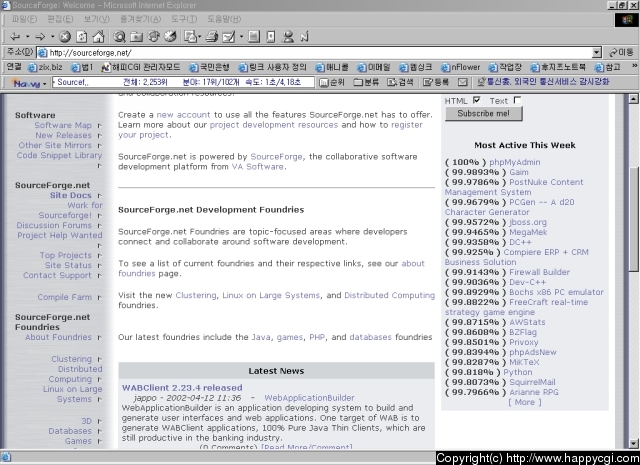Open the Top Projects sidebar link
This screenshot has width=640, height=465.
pos(65,255)
